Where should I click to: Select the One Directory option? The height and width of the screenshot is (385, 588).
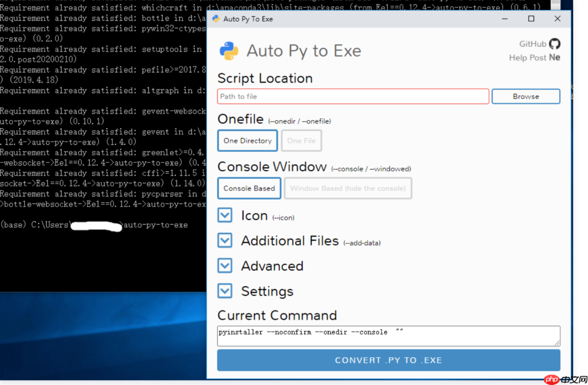[247, 140]
